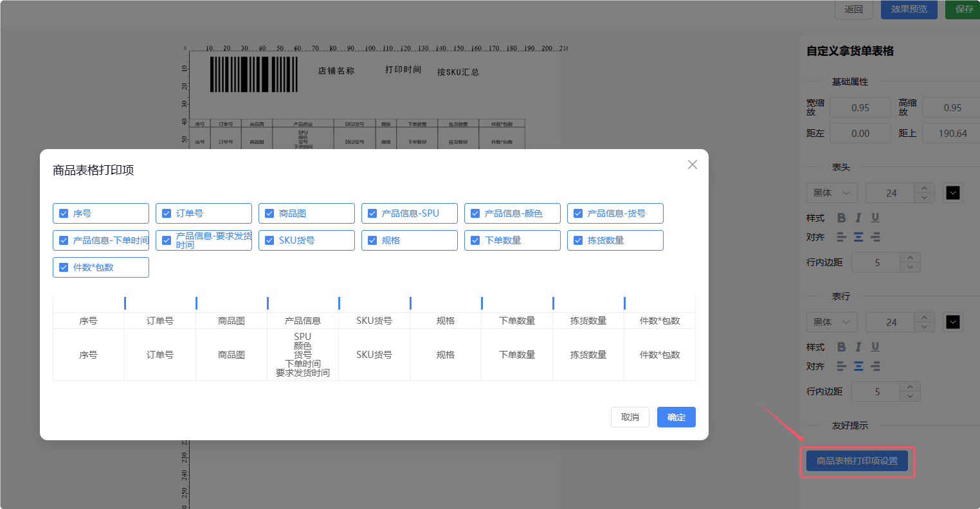Set 表头 alignment to left
The height and width of the screenshot is (509, 980).
(x=841, y=237)
